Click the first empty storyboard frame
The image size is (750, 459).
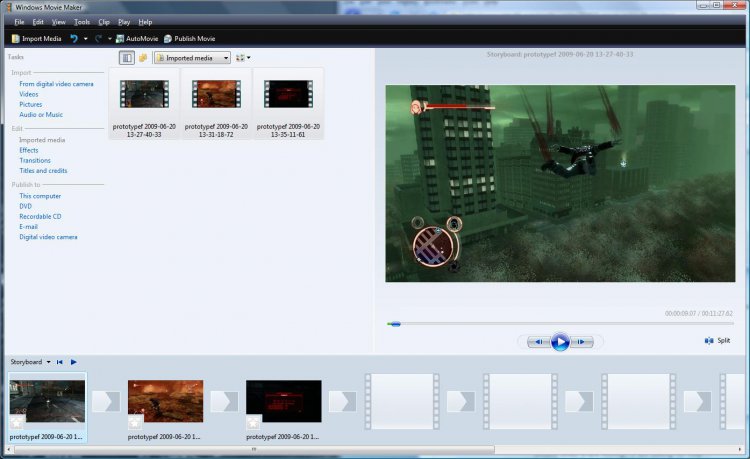coord(402,402)
